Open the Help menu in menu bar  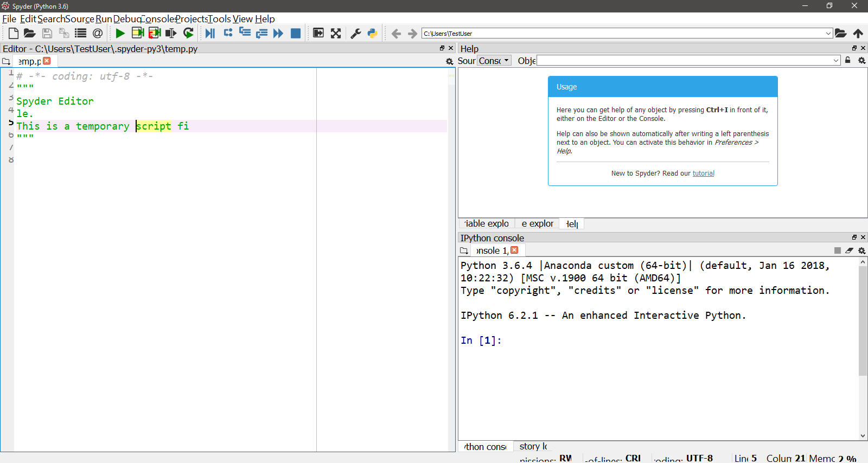(265, 19)
